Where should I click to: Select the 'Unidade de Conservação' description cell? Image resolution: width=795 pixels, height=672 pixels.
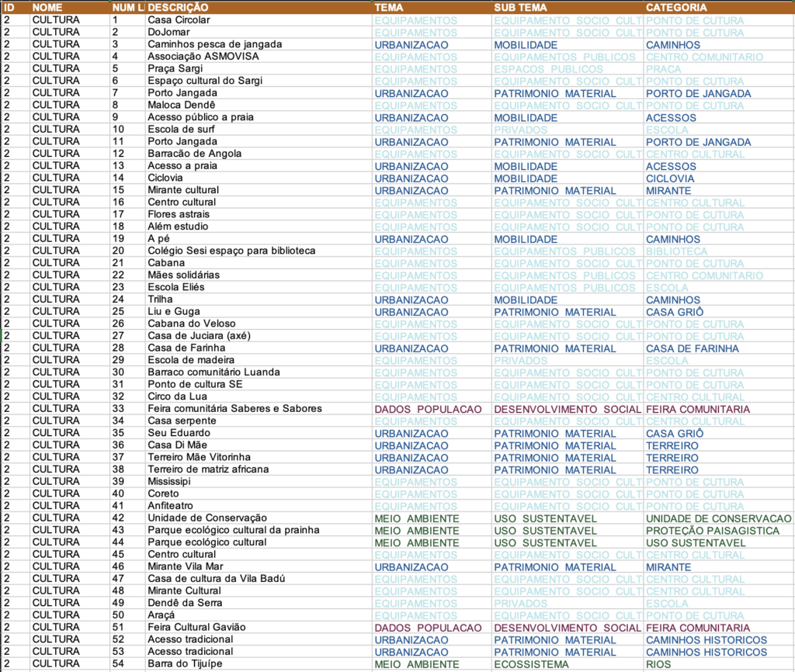(207, 518)
